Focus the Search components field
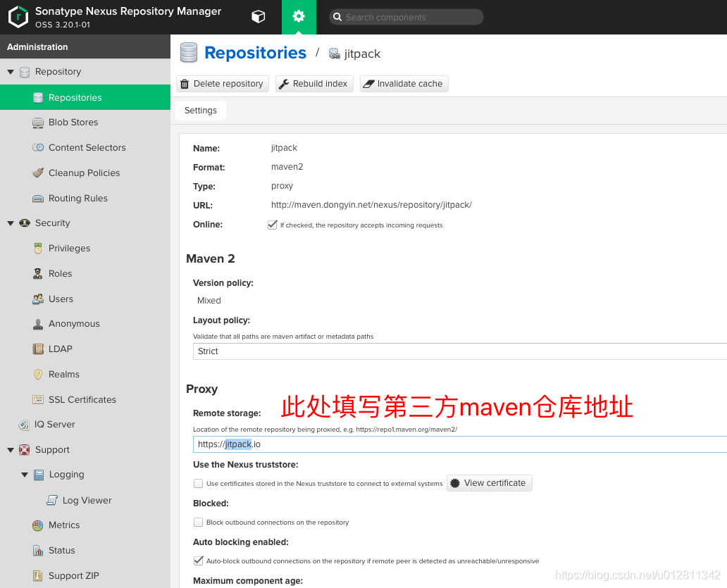 tap(406, 17)
